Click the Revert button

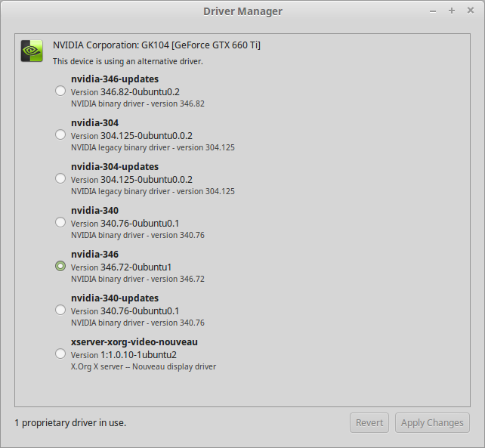pyautogui.click(x=369, y=422)
